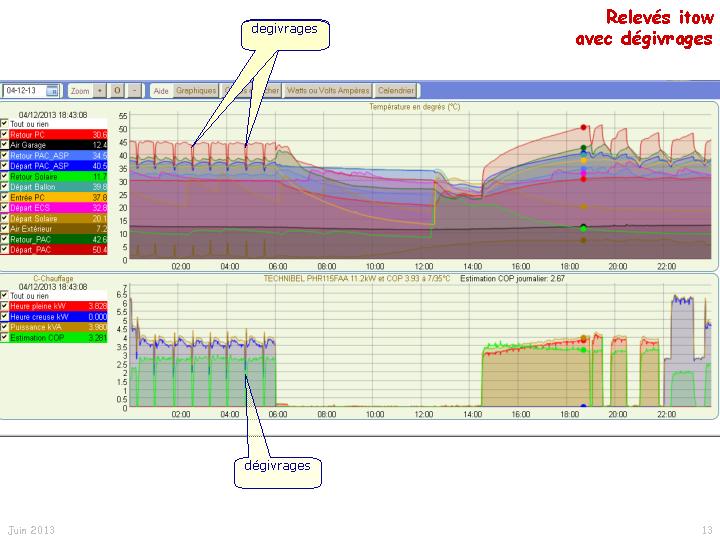Click the blue Départ PAC_ASP legend color
The image size is (720, 540).
pyautogui.click(x=58, y=167)
